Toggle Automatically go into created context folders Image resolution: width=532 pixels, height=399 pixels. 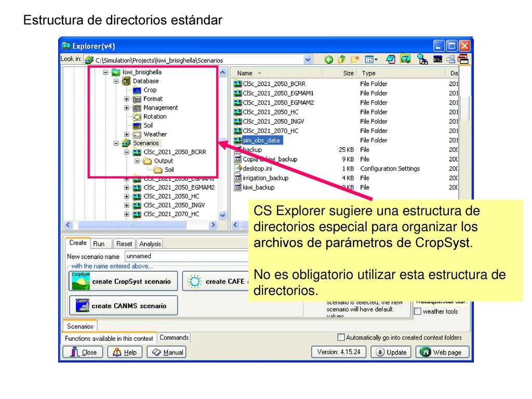341,337
